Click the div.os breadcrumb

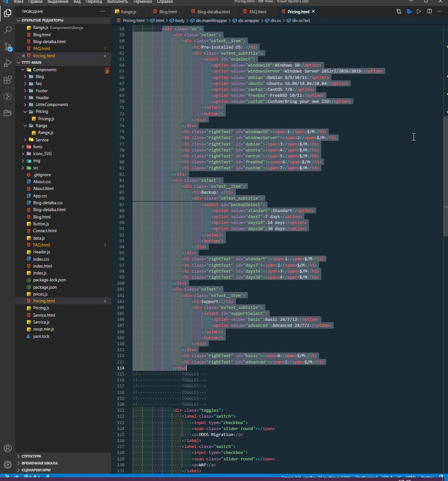tap(276, 21)
